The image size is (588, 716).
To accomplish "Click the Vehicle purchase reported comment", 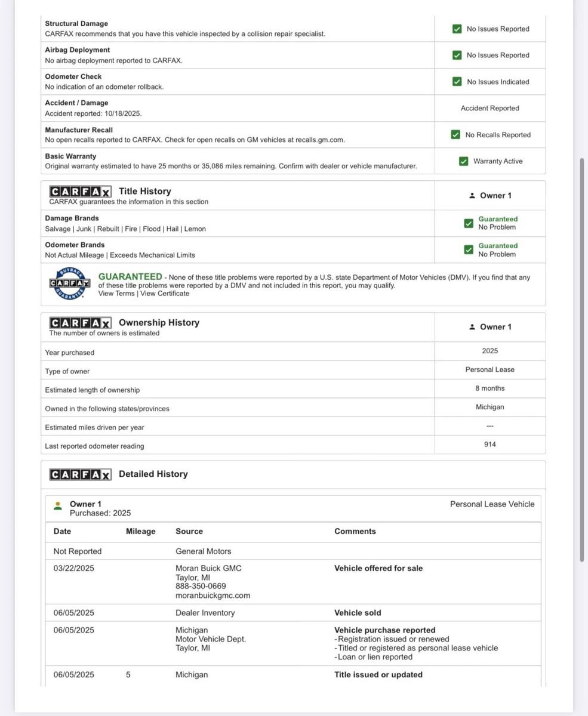I will [385, 630].
